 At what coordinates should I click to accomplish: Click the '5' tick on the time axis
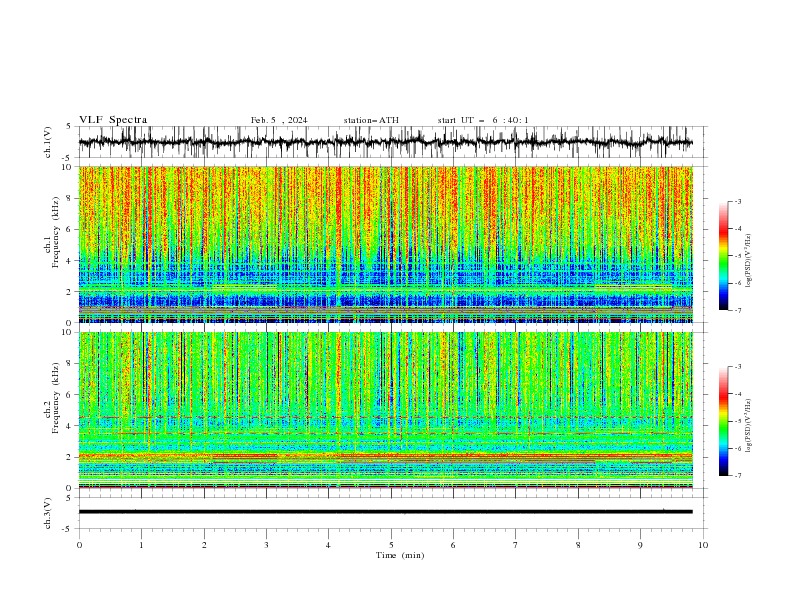coord(391,545)
